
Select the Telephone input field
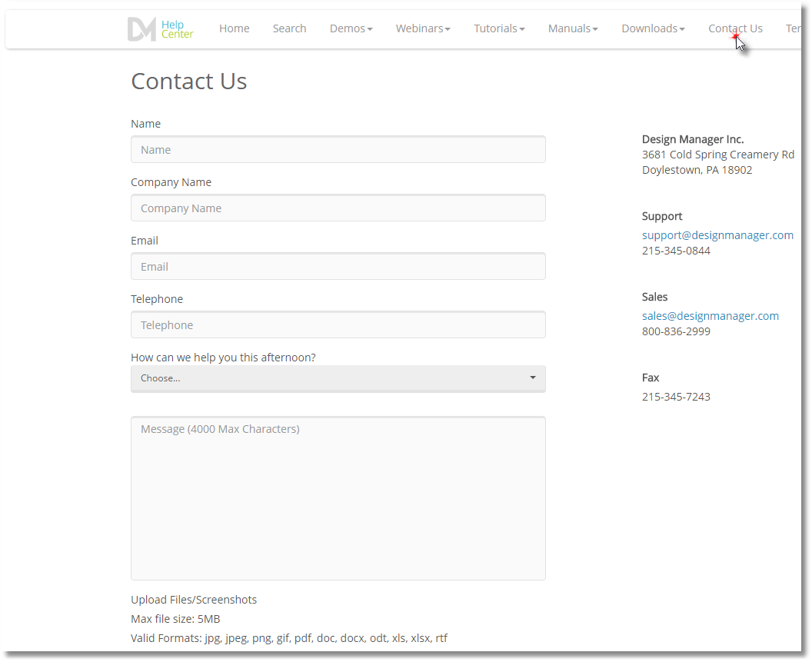pyautogui.click(x=338, y=325)
